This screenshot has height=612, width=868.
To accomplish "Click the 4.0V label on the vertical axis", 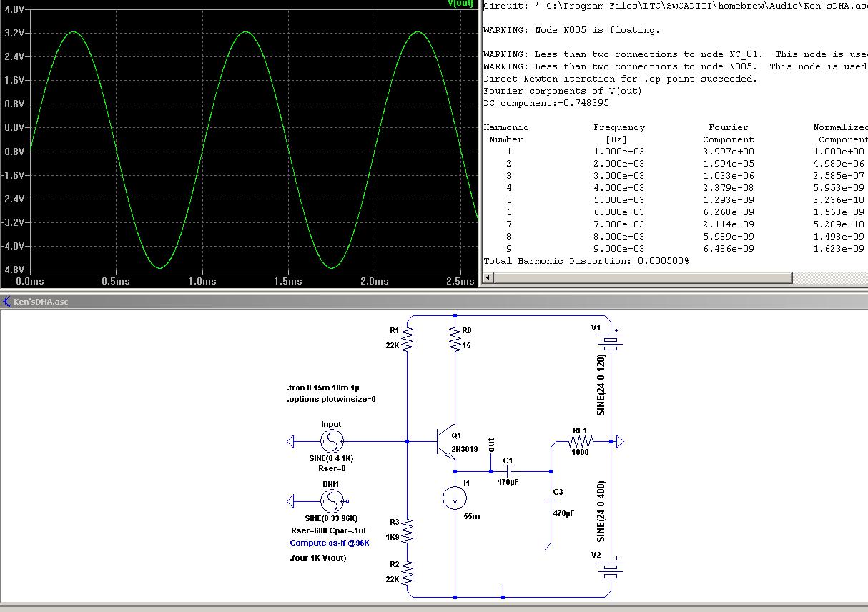I will click(13, 10).
